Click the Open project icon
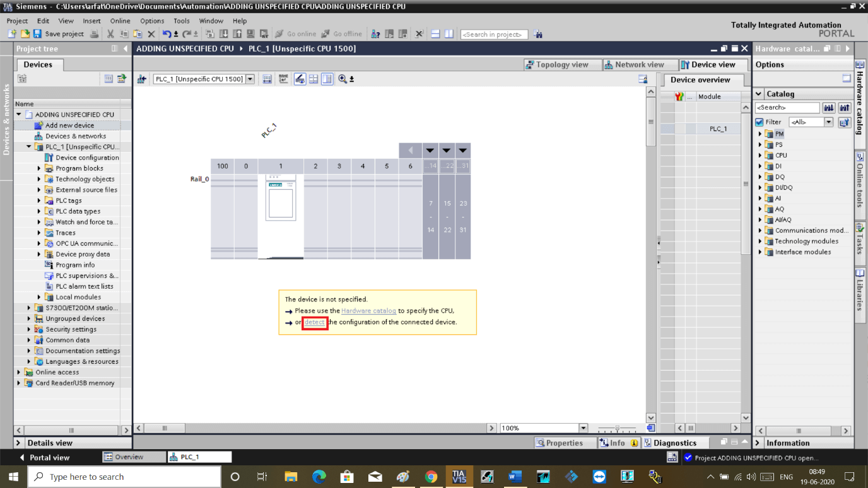This screenshot has height=488, width=868. [25, 33]
